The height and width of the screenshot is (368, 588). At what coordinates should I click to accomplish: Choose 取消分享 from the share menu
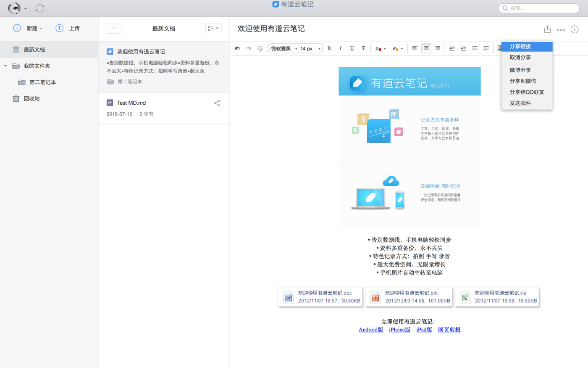click(527, 57)
